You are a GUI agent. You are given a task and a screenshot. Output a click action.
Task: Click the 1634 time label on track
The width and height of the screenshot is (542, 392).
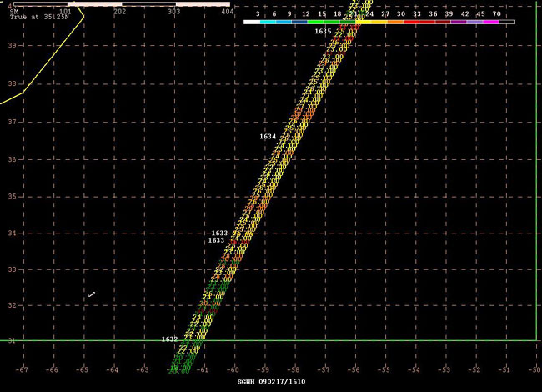click(268, 137)
